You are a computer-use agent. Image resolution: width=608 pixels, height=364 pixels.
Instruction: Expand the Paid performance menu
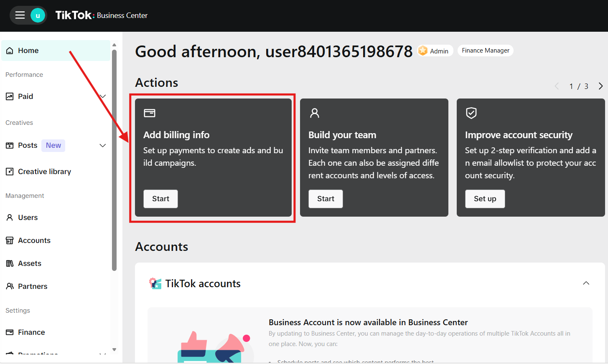[x=102, y=96]
